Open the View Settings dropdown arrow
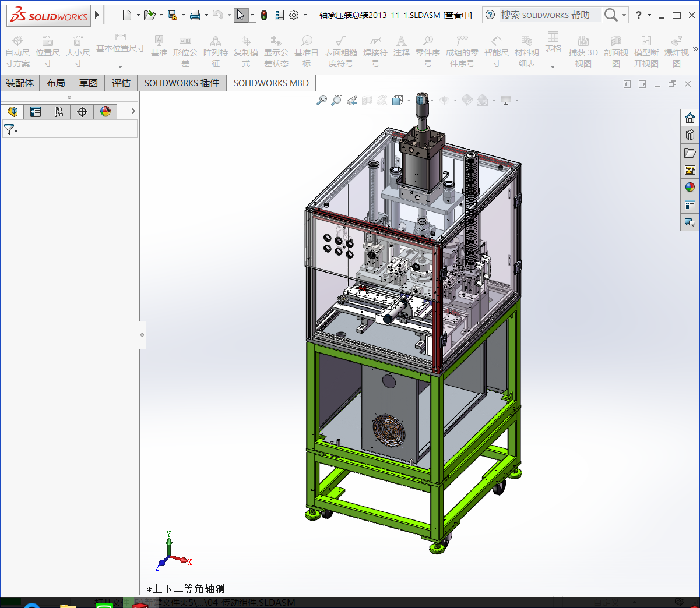 pos(517,100)
